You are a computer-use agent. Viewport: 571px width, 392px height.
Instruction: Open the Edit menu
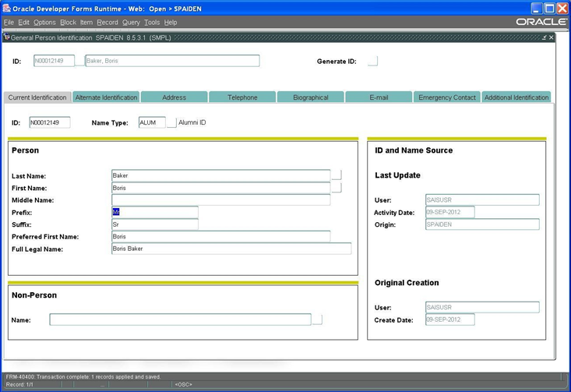point(23,23)
